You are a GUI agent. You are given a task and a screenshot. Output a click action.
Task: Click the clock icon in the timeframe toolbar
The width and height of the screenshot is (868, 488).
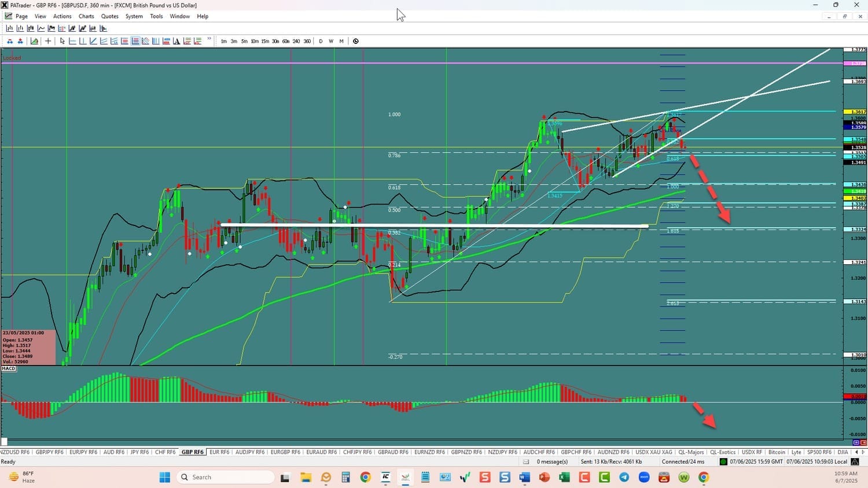click(356, 41)
